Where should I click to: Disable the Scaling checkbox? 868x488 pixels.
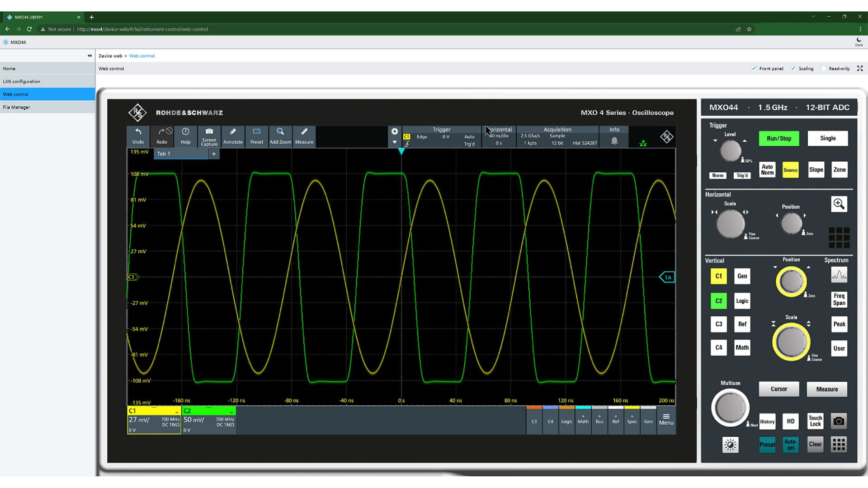point(793,69)
